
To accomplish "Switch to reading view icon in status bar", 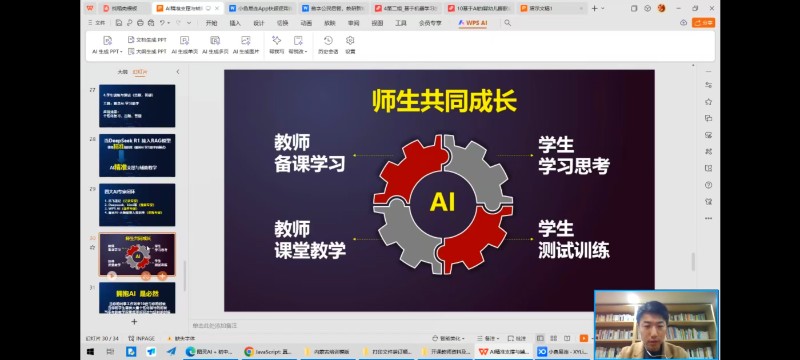I will tap(567, 338).
